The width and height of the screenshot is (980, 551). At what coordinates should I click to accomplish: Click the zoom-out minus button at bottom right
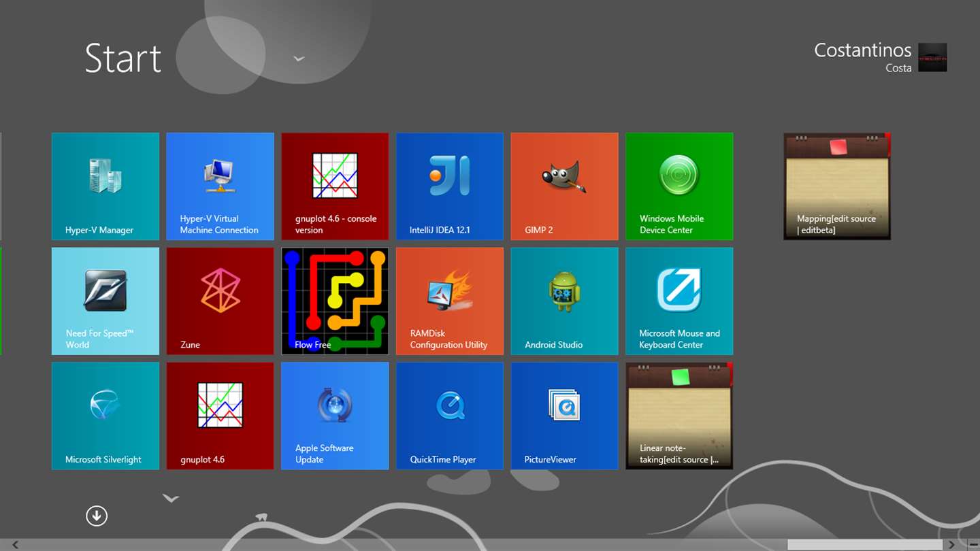(973, 545)
